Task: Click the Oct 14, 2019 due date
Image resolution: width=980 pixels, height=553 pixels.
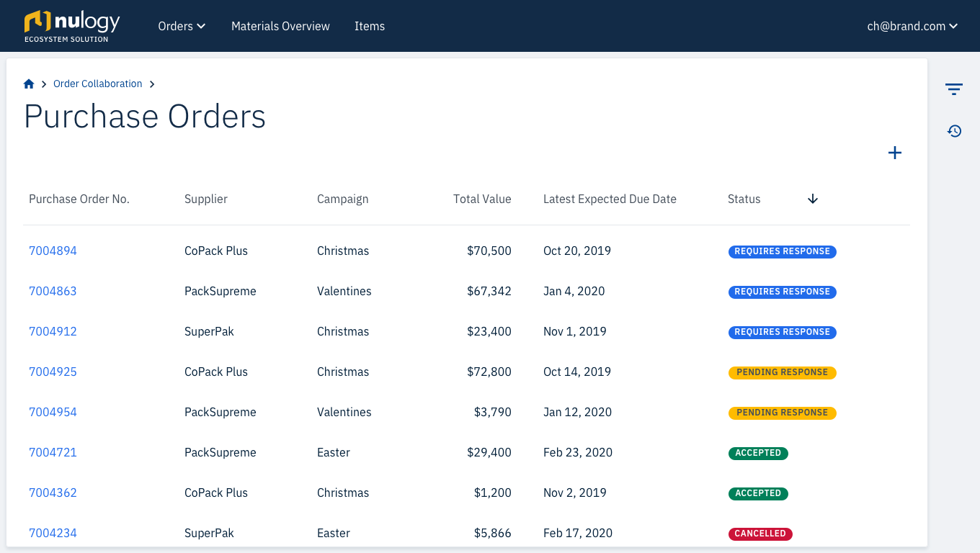Action: [577, 372]
